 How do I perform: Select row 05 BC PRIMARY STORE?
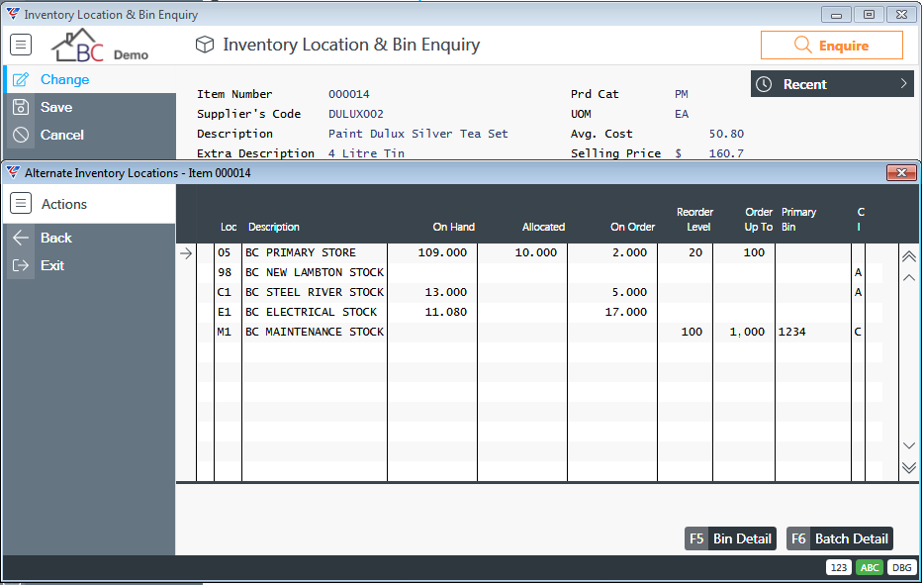[x=538, y=252]
